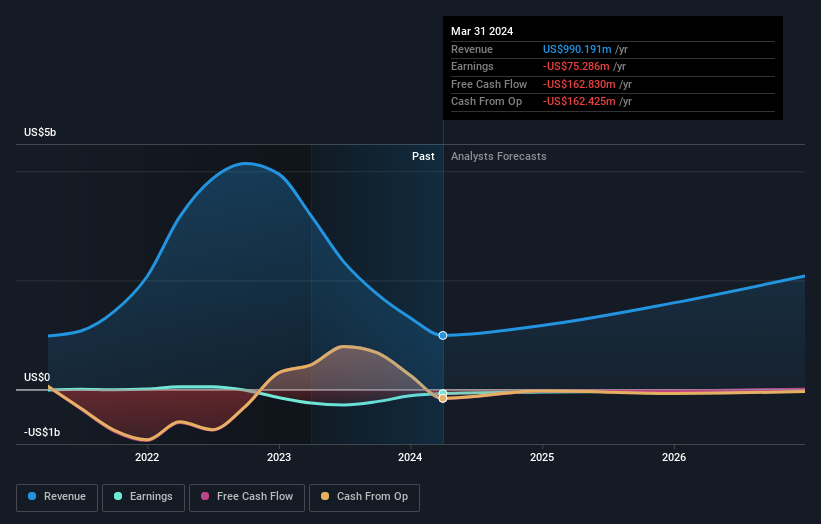The height and width of the screenshot is (524, 821).
Task: Click the -US$162.425m cash from op value
Action: (579, 102)
